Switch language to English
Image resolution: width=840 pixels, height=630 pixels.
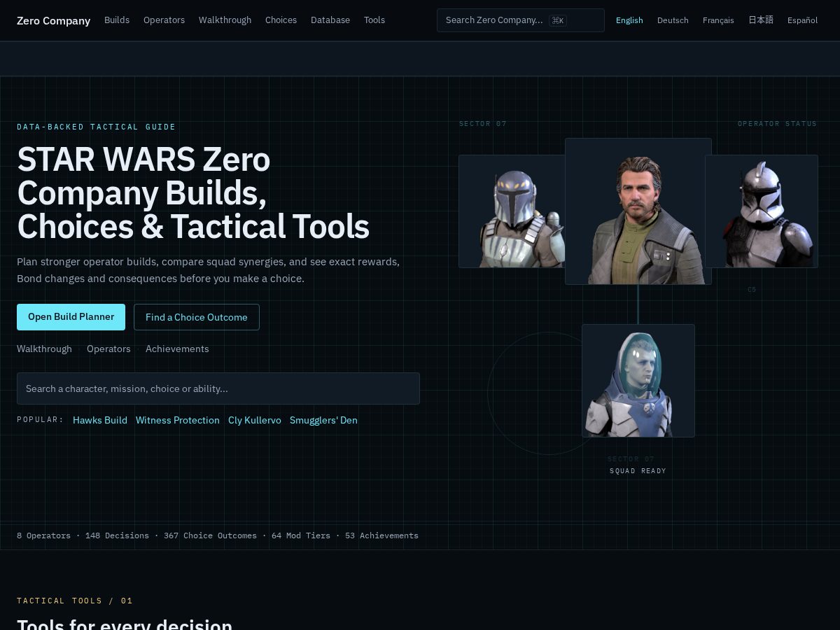[629, 20]
